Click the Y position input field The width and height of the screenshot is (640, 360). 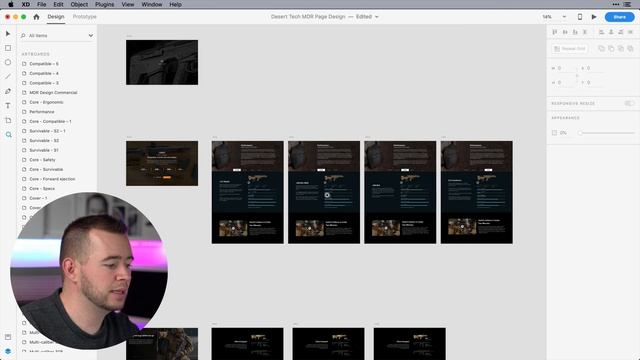pyautogui.click(x=595, y=82)
